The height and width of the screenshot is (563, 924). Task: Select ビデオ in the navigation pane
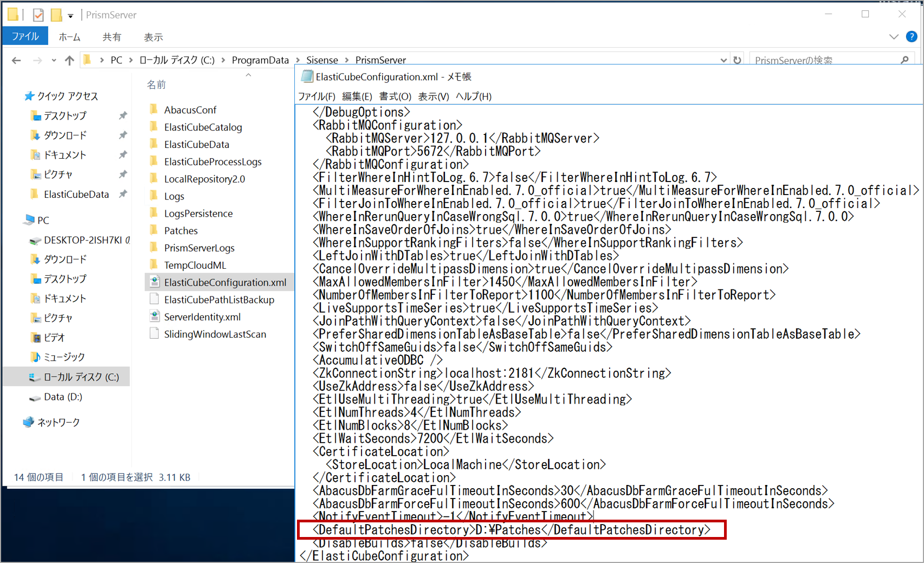pyautogui.click(x=54, y=338)
